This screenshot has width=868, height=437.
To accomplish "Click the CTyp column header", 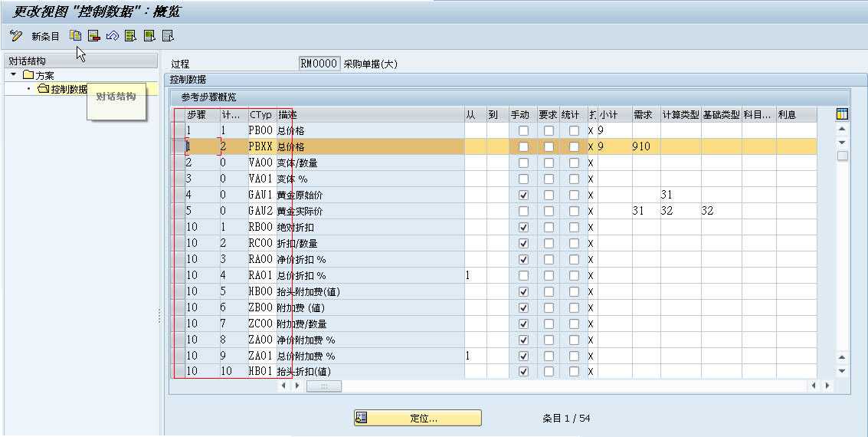I will click(261, 115).
